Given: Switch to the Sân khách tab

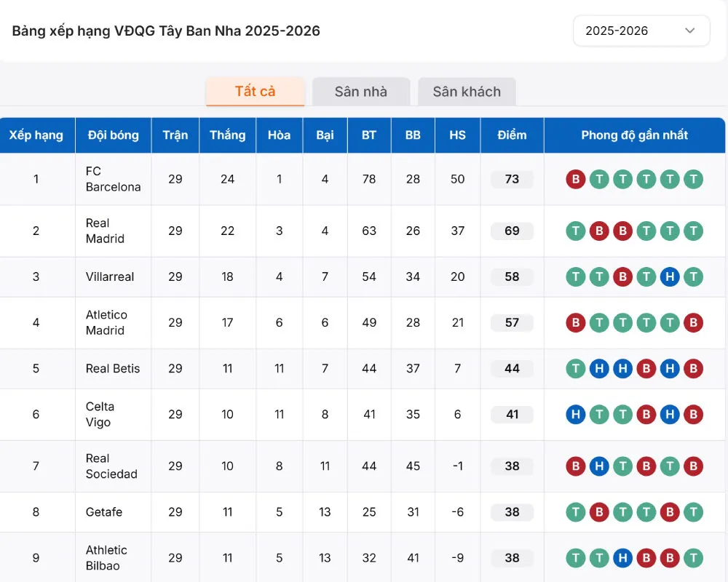Looking at the screenshot, I should pyautogui.click(x=467, y=92).
